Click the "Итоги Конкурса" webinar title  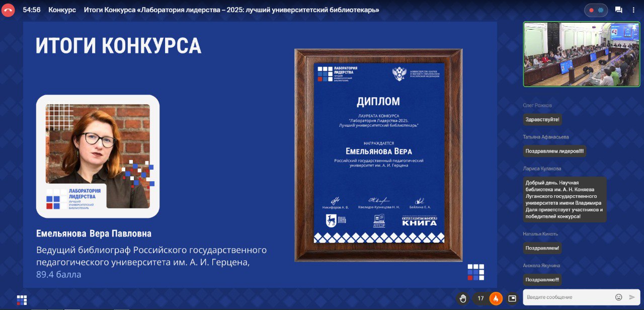coord(231,10)
